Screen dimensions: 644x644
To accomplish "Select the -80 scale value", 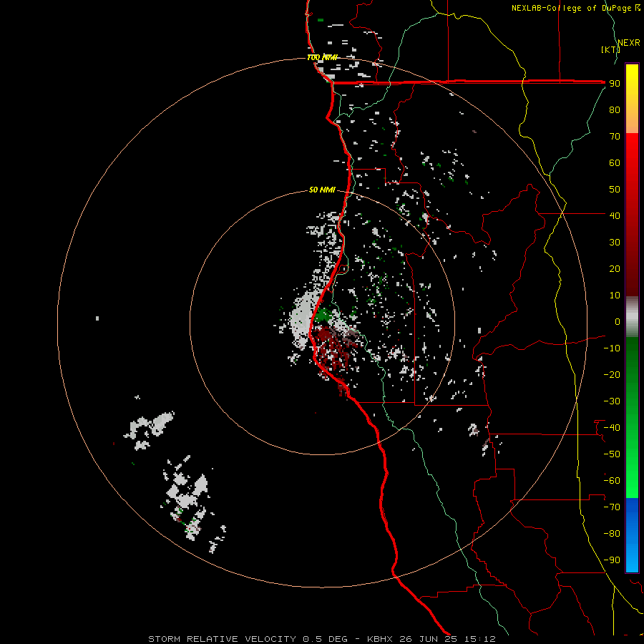I will (x=612, y=534).
